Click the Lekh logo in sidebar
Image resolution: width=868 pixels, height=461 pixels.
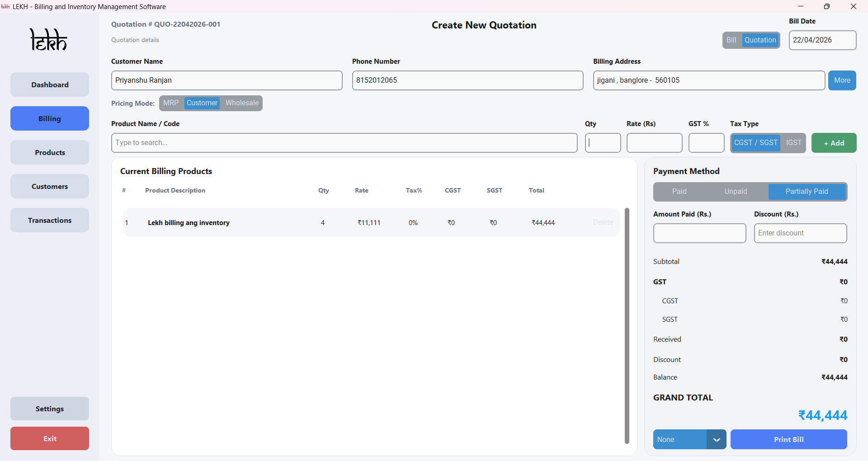49,40
